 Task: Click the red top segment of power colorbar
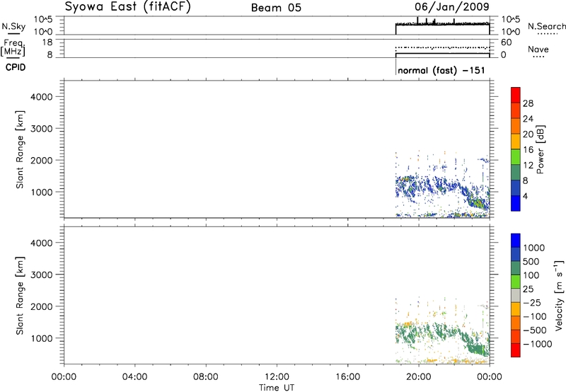click(x=516, y=95)
